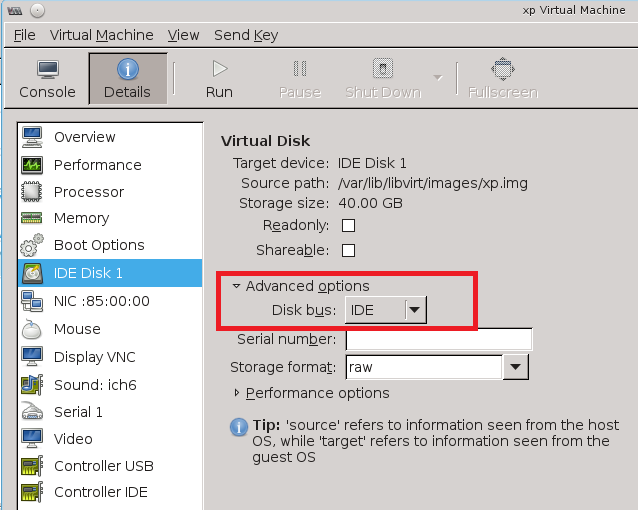This screenshot has width=638, height=510.
Task: Enable the Readonly checkbox
Action: 349,225
